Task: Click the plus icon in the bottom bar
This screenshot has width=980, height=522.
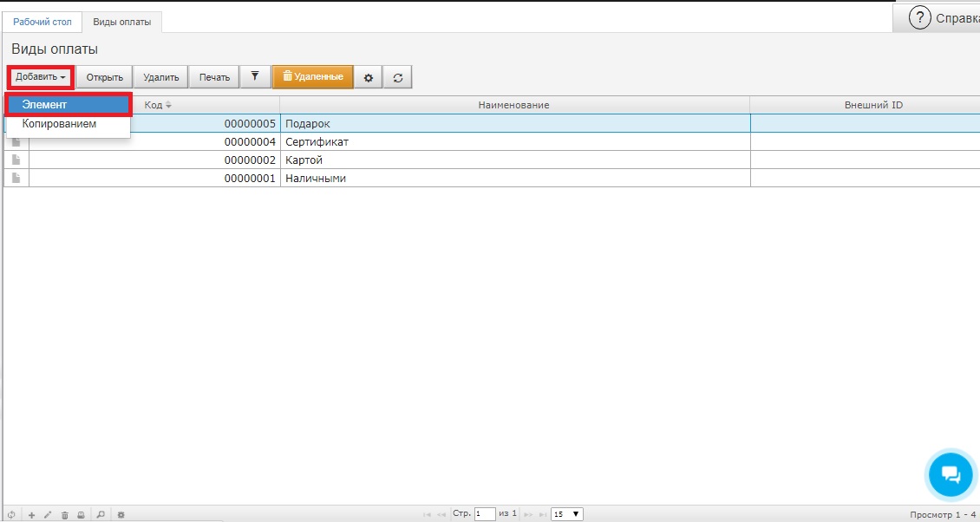Action: [32, 515]
